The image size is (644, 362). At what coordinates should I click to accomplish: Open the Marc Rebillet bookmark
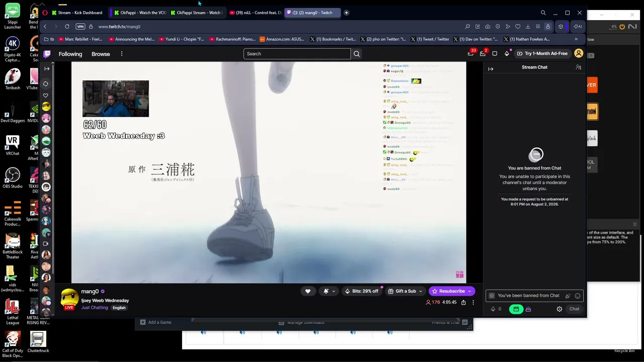[x=80, y=39]
